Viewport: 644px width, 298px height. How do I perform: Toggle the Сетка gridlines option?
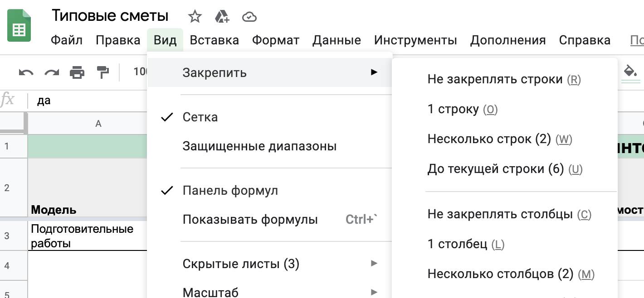click(x=200, y=117)
